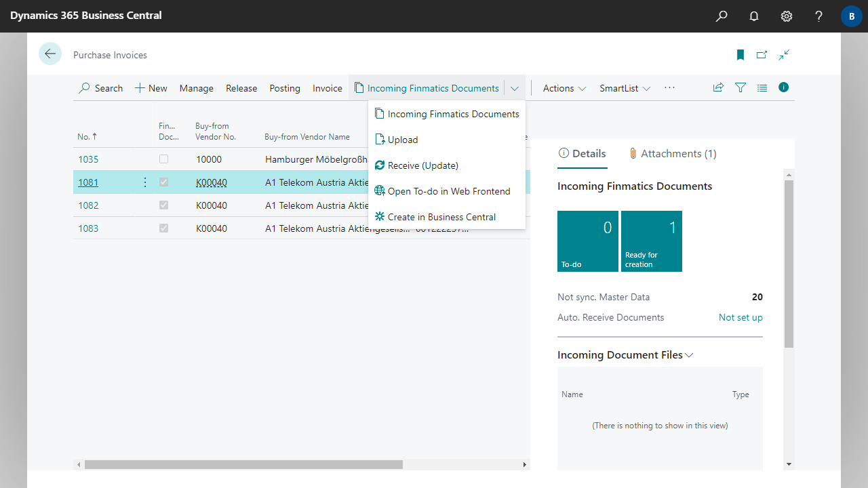Open row menu dots for invoice 1081
The height and width of the screenshot is (488, 868).
tap(144, 182)
